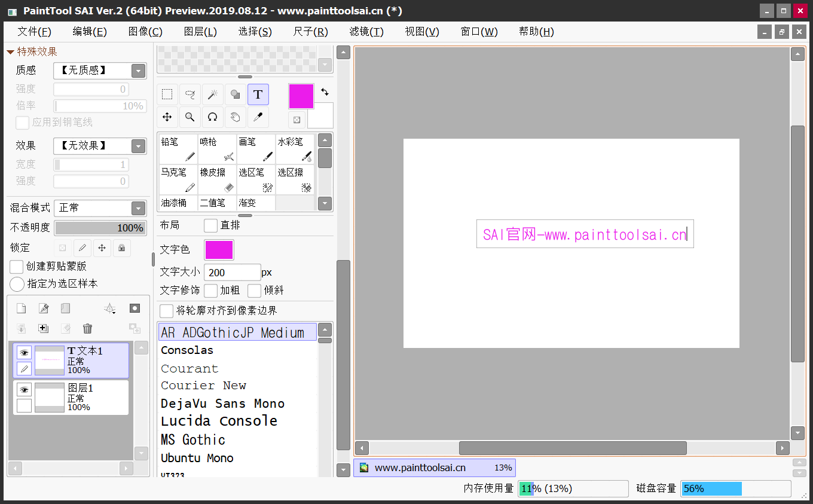The height and width of the screenshot is (504, 813).
Task: Hide the 图层1 layer
Action: point(24,390)
